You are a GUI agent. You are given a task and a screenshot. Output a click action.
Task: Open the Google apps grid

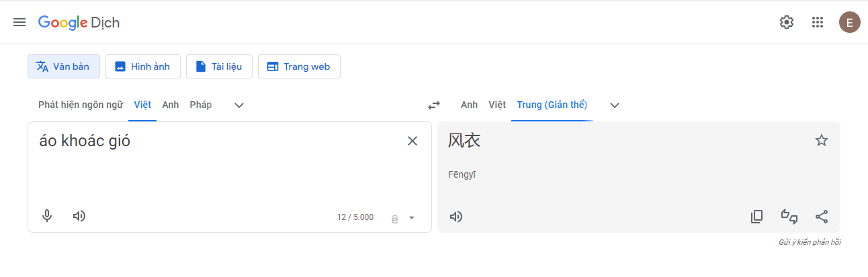(818, 22)
